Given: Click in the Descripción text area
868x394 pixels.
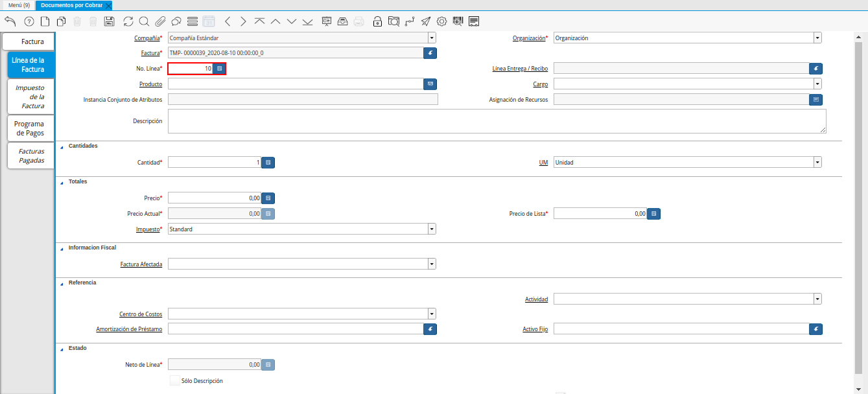Looking at the screenshot, I should coord(497,121).
